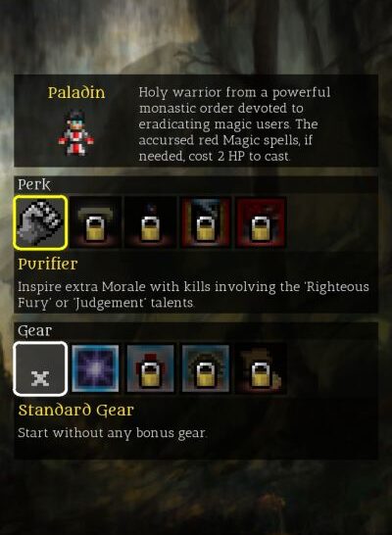The image size is (392, 535).
Task: Choose the glowing purple orb gear
Action: pyautogui.click(x=95, y=368)
